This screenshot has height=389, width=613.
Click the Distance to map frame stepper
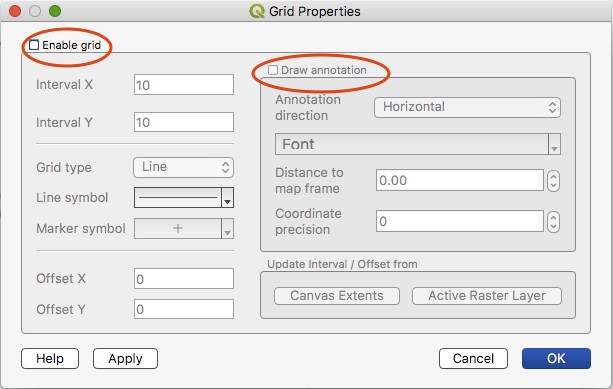click(x=553, y=181)
